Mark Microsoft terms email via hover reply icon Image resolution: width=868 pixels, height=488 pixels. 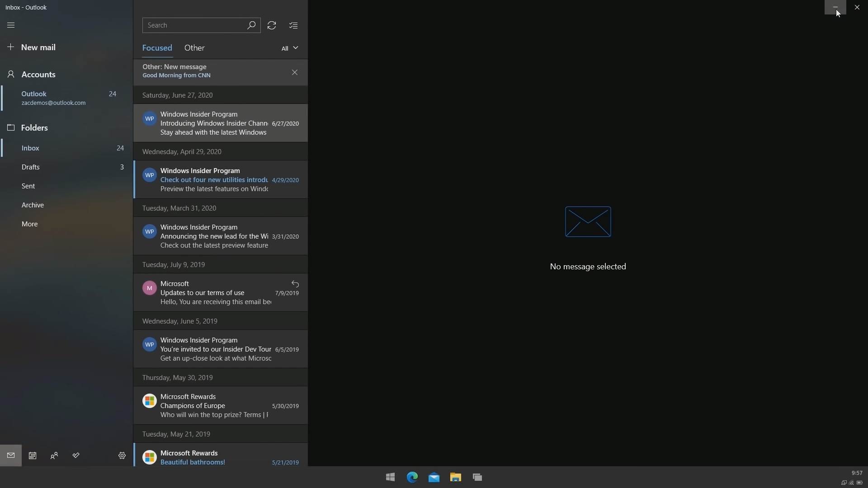coord(295,284)
